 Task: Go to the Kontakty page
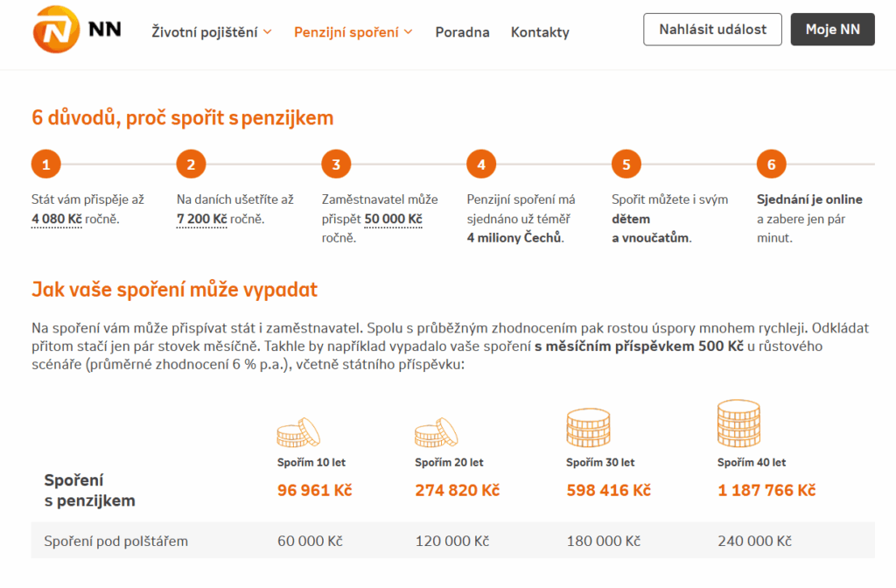(540, 32)
